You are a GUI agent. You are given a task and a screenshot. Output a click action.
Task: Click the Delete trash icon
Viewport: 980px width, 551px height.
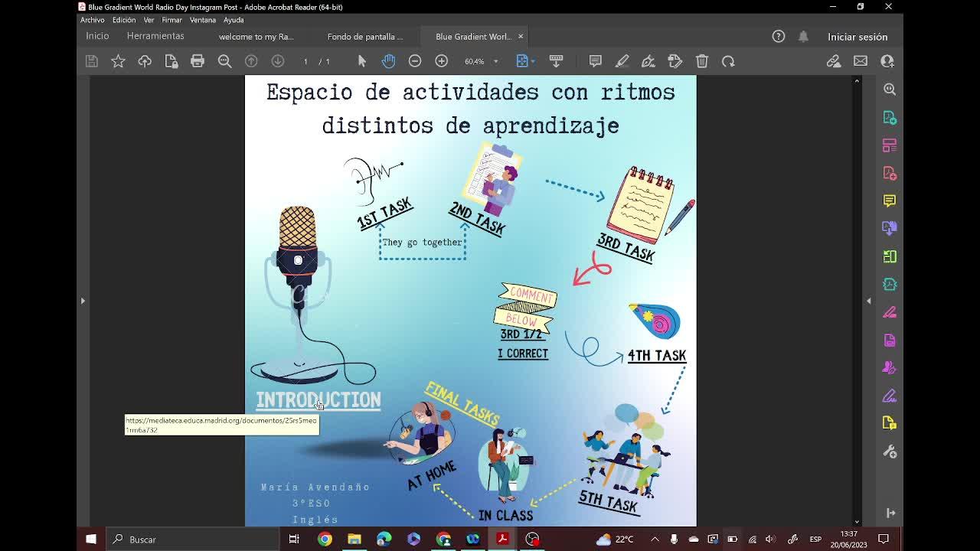702,61
